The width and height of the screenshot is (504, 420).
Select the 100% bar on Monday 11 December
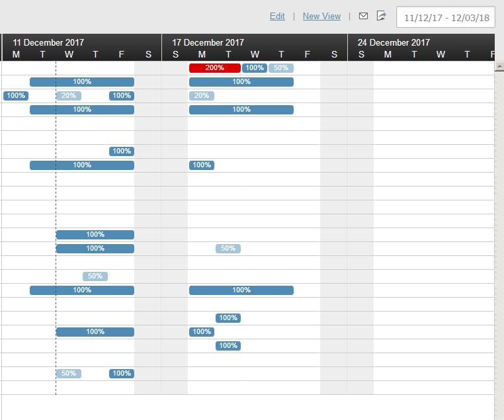[x=16, y=96]
